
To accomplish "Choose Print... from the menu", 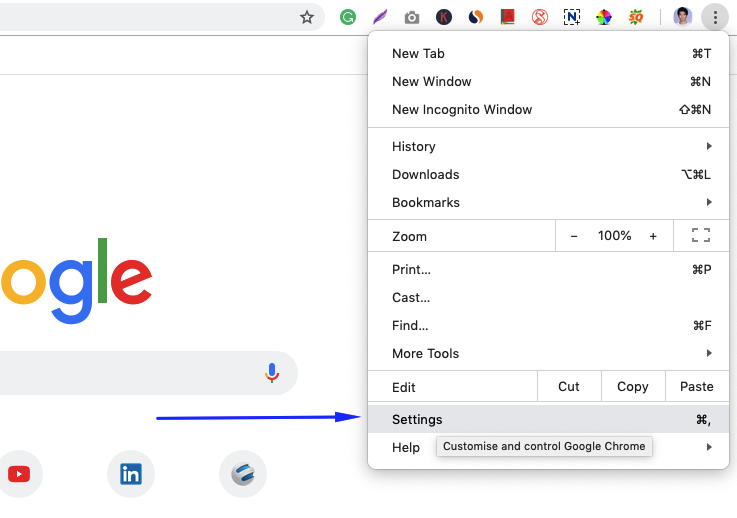I will (548, 269).
